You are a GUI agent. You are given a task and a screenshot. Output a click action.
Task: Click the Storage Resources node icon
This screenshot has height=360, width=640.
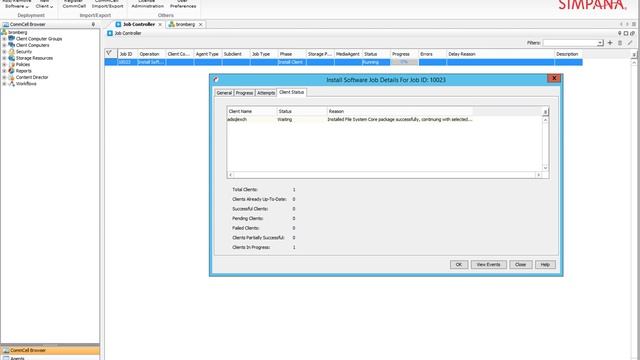pyautogui.click(x=11, y=58)
